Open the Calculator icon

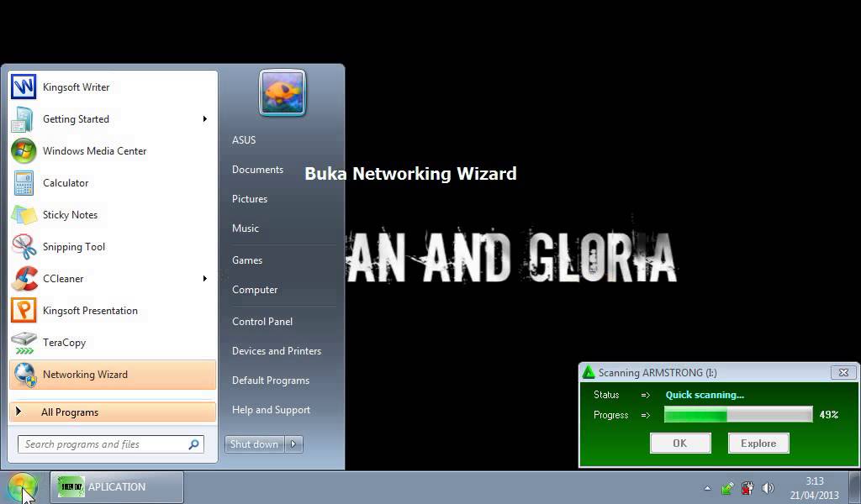(24, 182)
